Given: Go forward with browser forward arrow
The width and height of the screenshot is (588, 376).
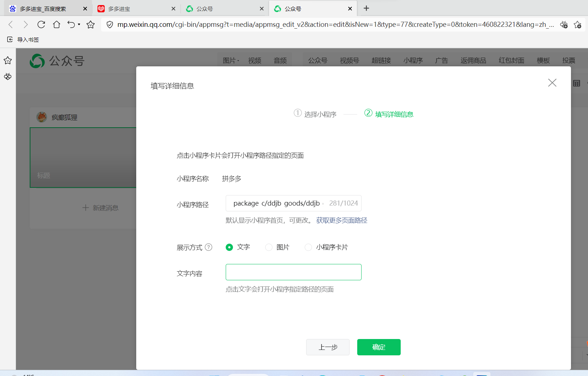Looking at the screenshot, I should (x=25, y=24).
